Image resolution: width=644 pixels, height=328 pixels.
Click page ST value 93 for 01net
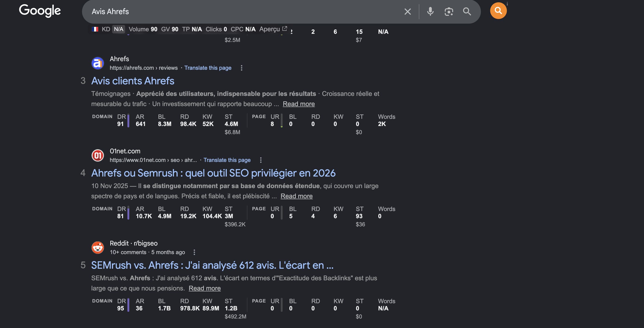coord(359,216)
